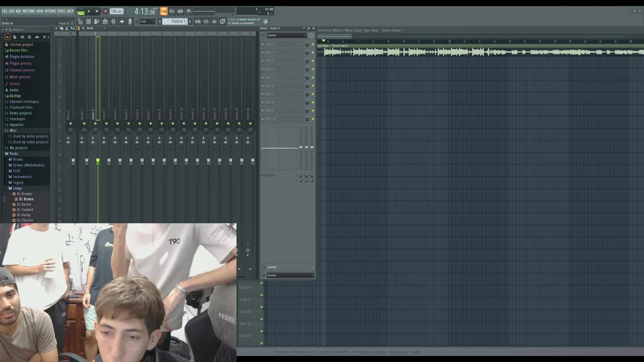Select DL Clubbed loop item
644x362 pixels.
[25, 210]
